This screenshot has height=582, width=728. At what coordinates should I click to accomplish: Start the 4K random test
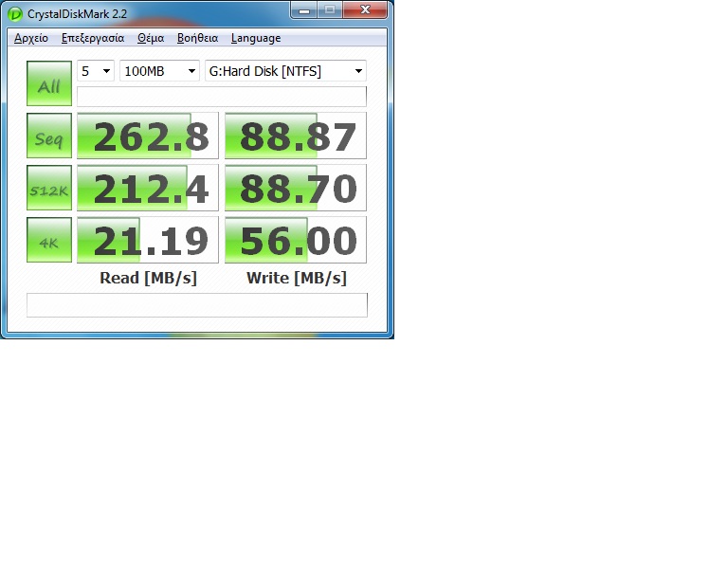pos(49,240)
